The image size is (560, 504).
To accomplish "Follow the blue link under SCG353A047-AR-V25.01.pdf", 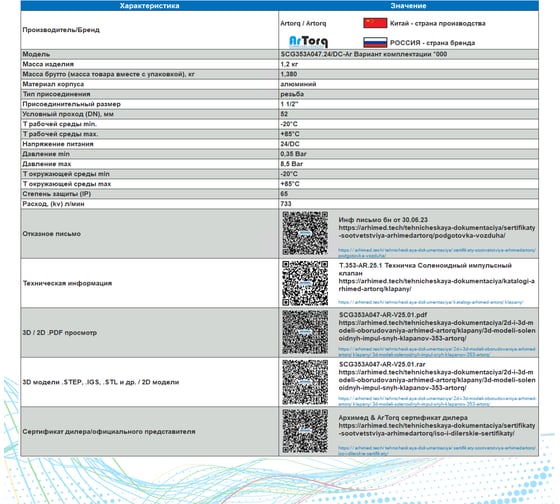I will click(x=436, y=352).
